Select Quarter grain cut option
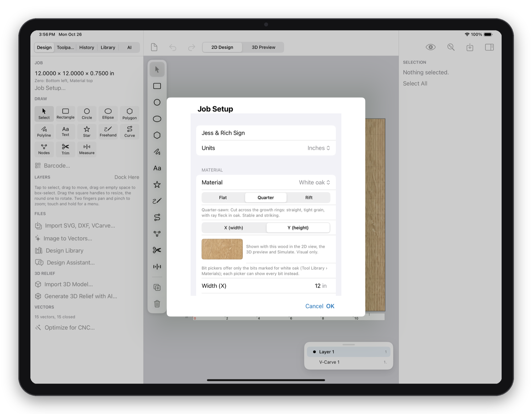 tap(266, 198)
